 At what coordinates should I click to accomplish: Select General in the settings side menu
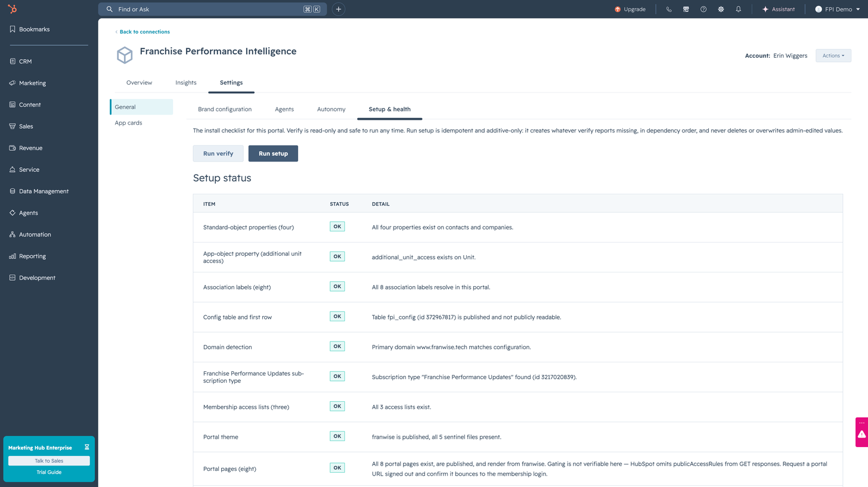pos(142,107)
